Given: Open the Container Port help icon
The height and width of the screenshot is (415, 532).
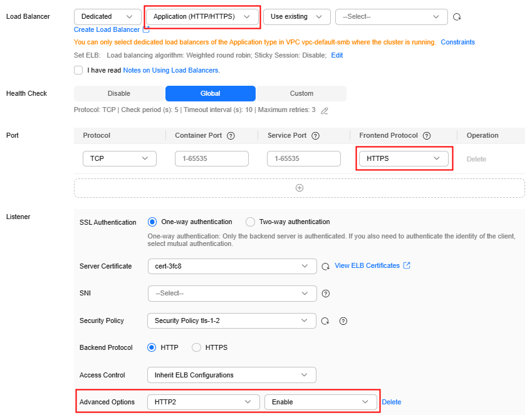Looking at the screenshot, I should (231, 136).
